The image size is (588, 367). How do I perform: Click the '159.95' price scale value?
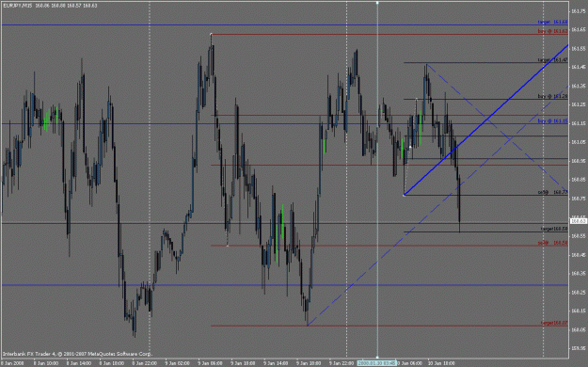pos(578,348)
